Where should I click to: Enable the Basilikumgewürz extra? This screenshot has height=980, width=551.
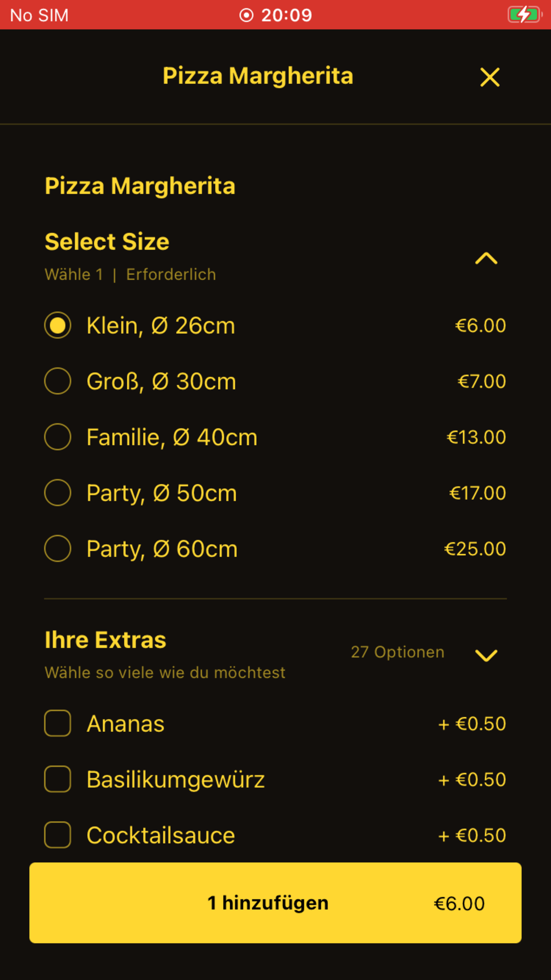pyautogui.click(x=58, y=779)
